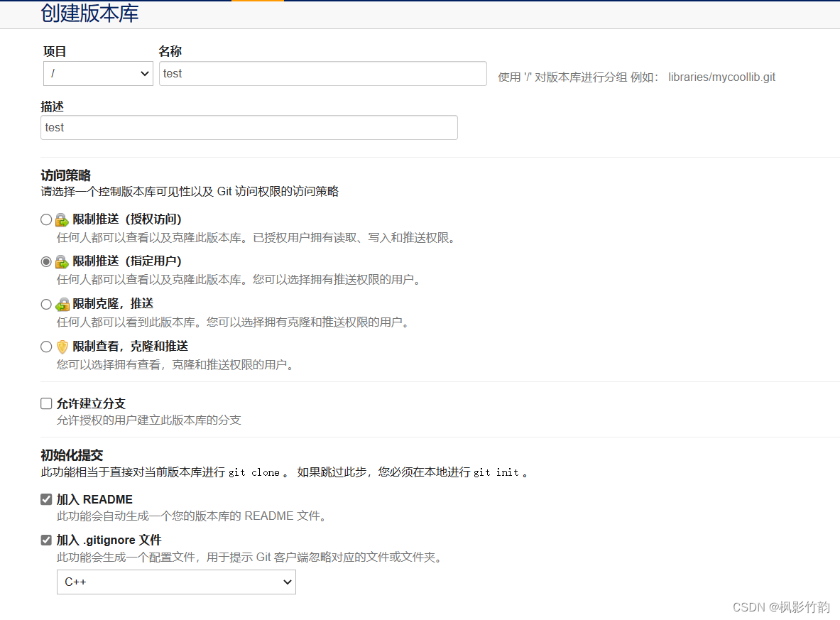
Task: Click the shield icon next to 限制查看，克隆和推送
Action: coord(62,347)
